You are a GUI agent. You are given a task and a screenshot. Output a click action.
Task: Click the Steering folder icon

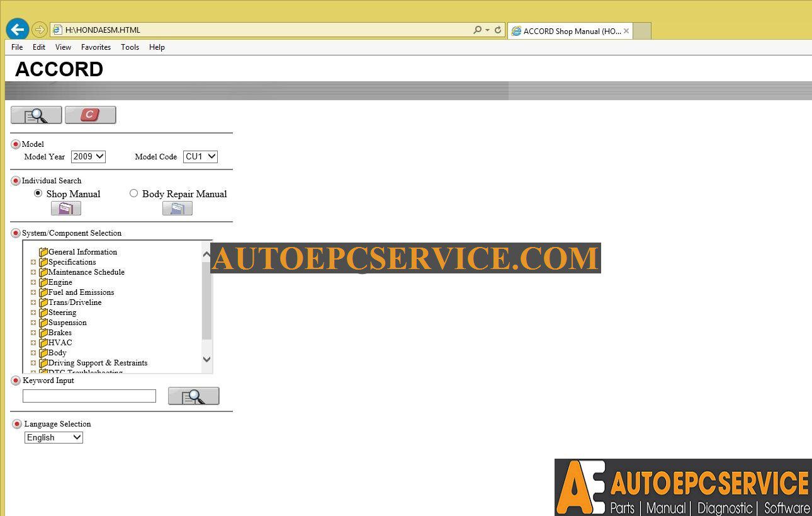click(x=43, y=312)
